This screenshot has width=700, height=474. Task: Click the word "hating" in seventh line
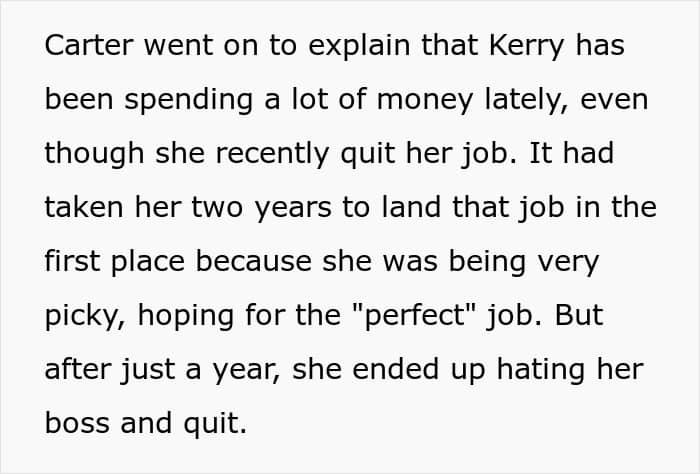(541, 370)
